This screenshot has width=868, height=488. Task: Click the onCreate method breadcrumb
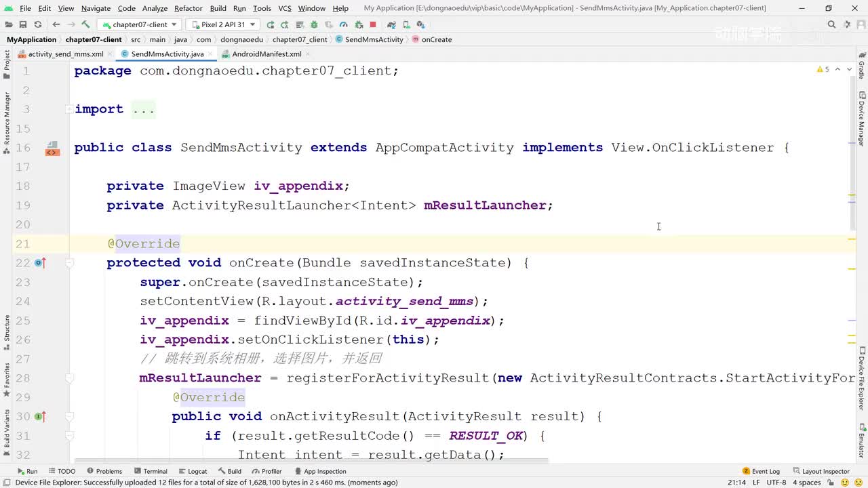click(x=432, y=39)
